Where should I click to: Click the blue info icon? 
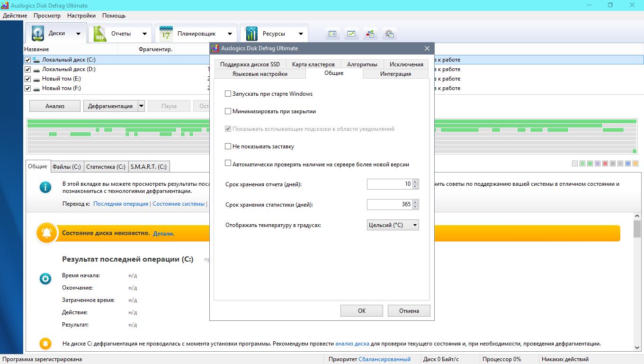45,187
